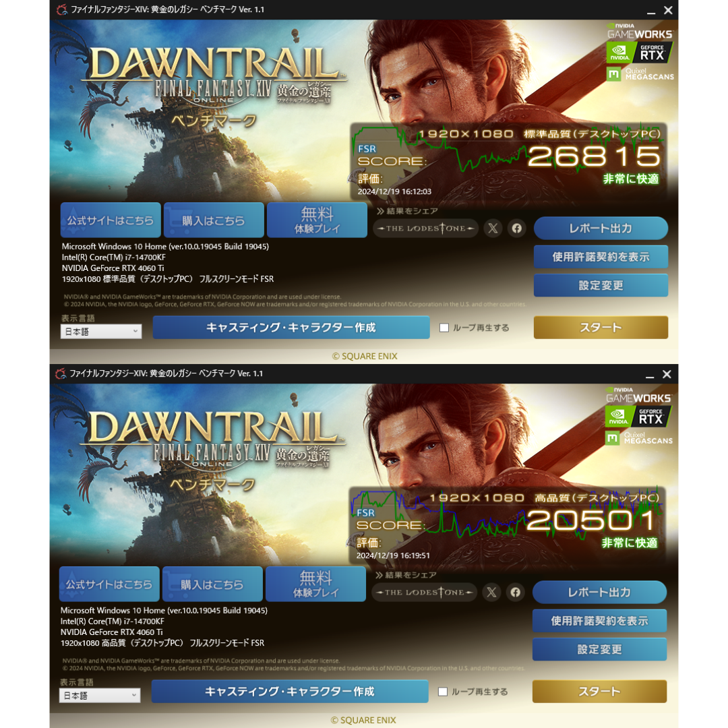The height and width of the screenshot is (728, 728).
Task: Click レポート出力 in the lower window
Action: point(599,593)
